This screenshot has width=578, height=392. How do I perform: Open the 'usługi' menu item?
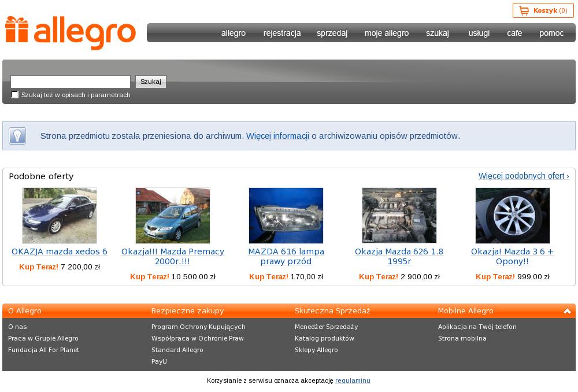tap(479, 33)
